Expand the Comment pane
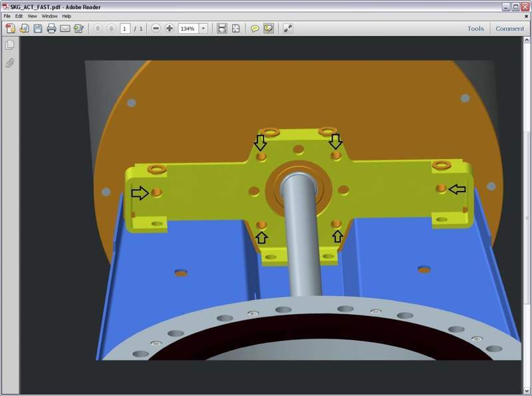The width and height of the screenshot is (532, 396). pos(510,29)
